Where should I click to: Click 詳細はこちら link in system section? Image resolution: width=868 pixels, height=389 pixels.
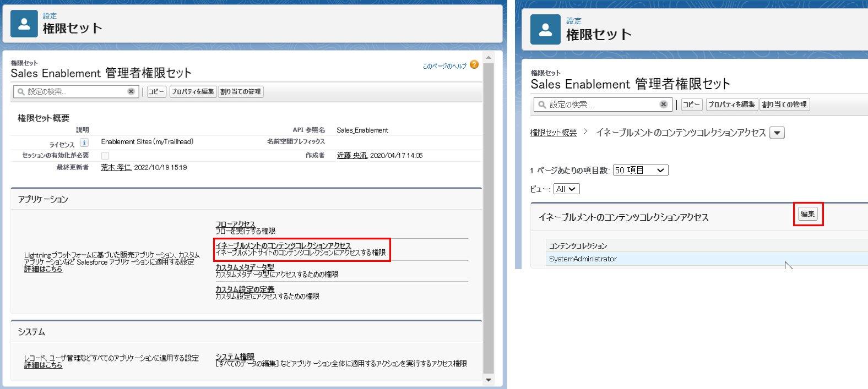tap(43, 365)
